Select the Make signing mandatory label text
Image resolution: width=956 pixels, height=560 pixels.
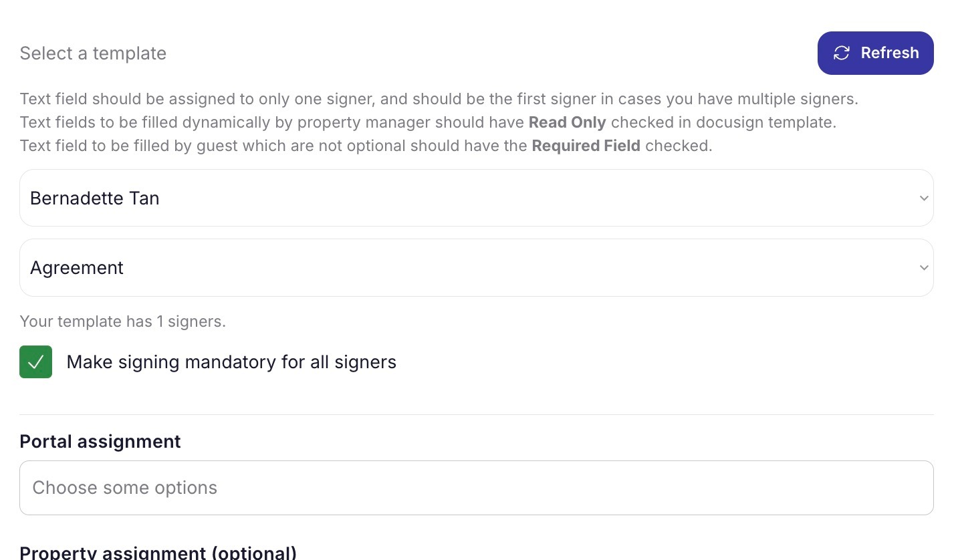pos(231,362)
